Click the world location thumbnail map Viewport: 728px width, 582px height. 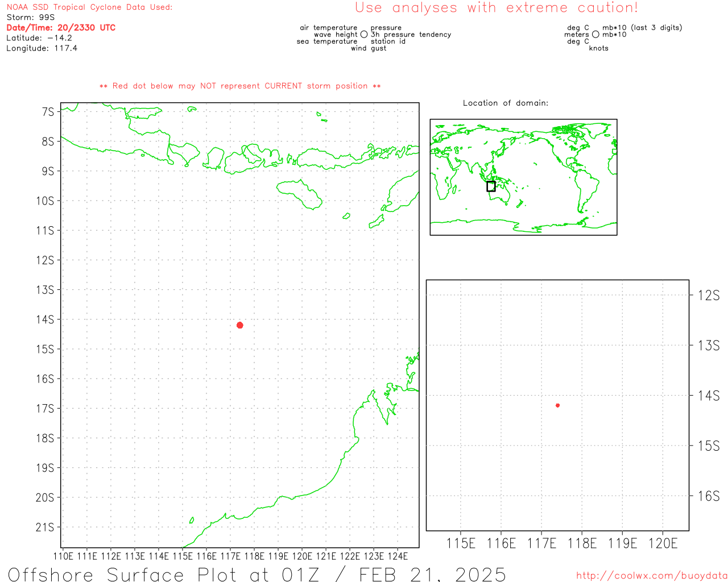click(523, 177)
